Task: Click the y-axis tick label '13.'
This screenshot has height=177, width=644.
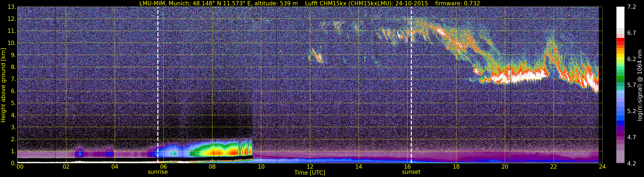Action: (x=12, y=7)
